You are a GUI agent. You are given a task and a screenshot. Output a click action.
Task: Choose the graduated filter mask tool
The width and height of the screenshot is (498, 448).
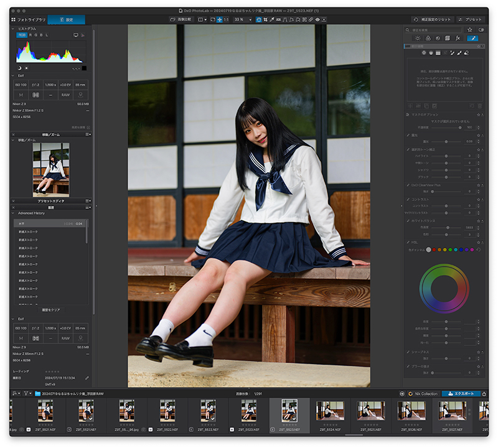pos(438,53)
